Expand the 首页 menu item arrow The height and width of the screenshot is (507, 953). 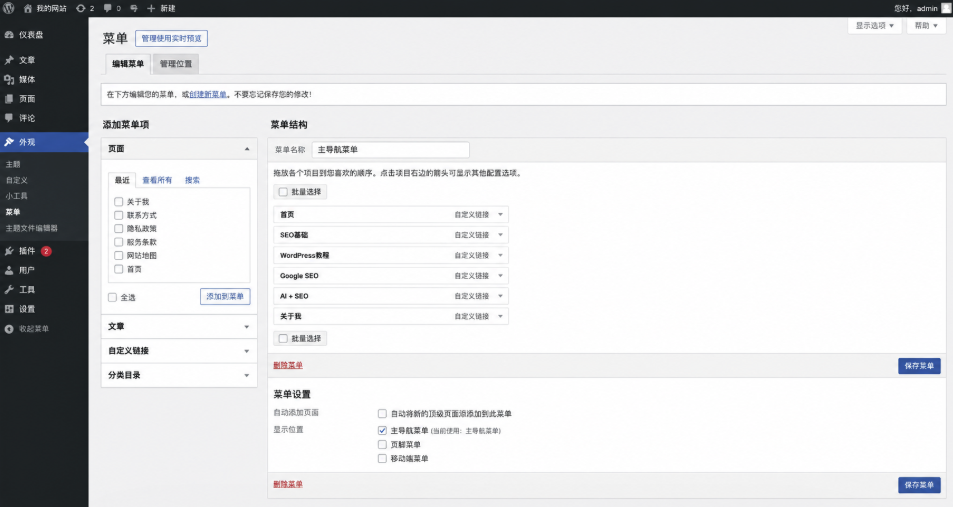coord(501,215)
